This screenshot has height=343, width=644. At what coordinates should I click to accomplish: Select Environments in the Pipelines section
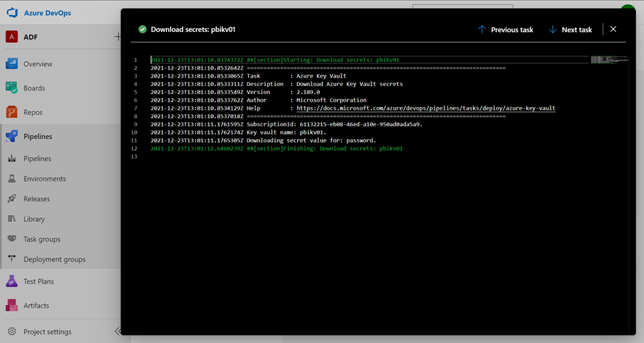pos(44,179)
